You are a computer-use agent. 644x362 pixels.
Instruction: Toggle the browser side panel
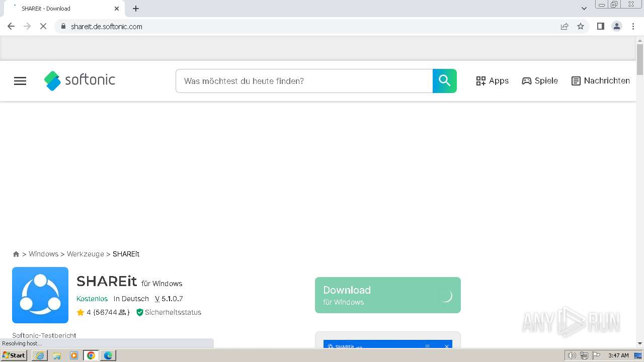point(600,26)
